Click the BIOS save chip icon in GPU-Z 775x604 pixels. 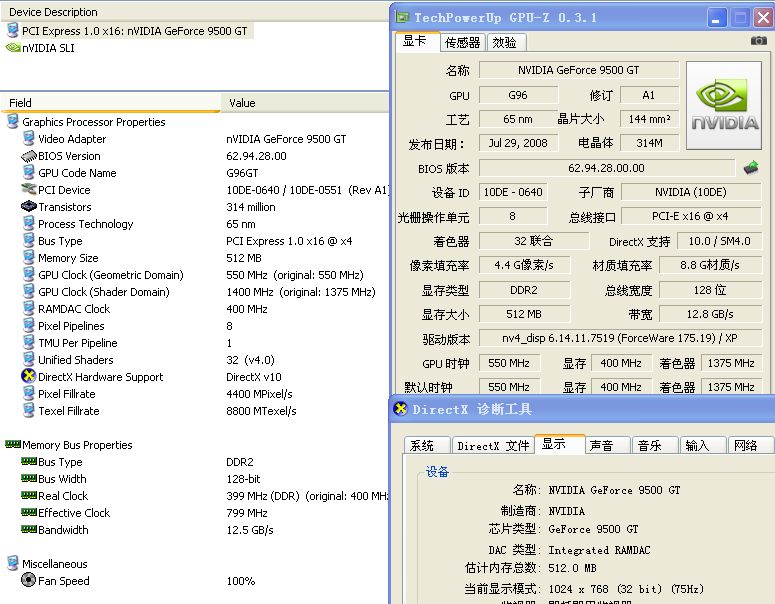751,168
